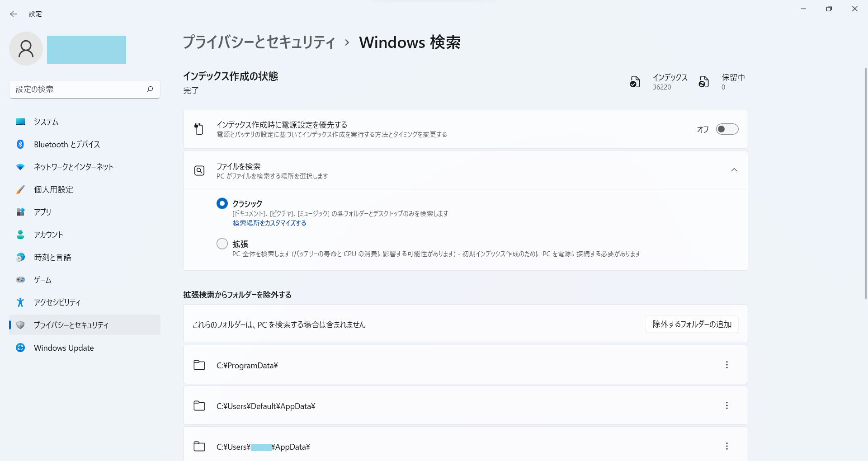This screenshot has width=868, height=461.
Task: Select the 個人用設定 brush icon
Action: coord(20,189)
